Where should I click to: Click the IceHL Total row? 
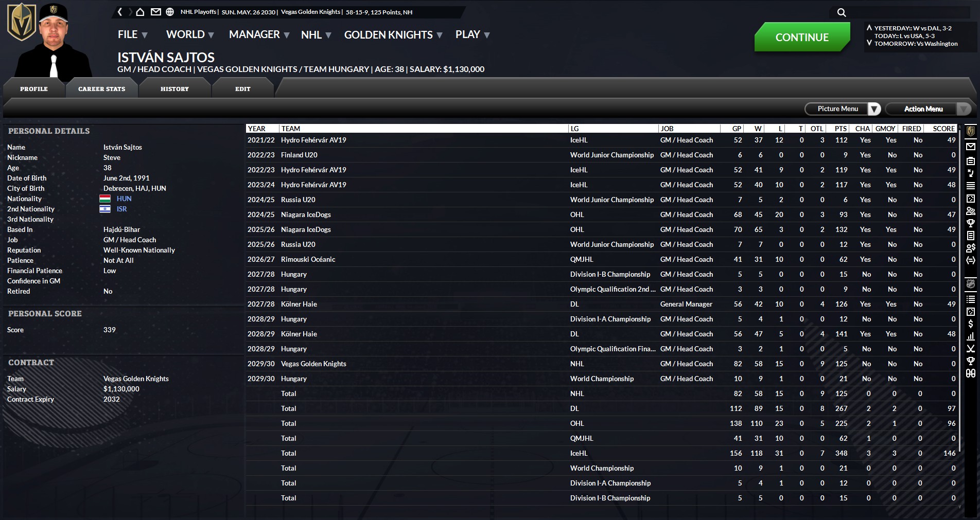coord(601,453)
